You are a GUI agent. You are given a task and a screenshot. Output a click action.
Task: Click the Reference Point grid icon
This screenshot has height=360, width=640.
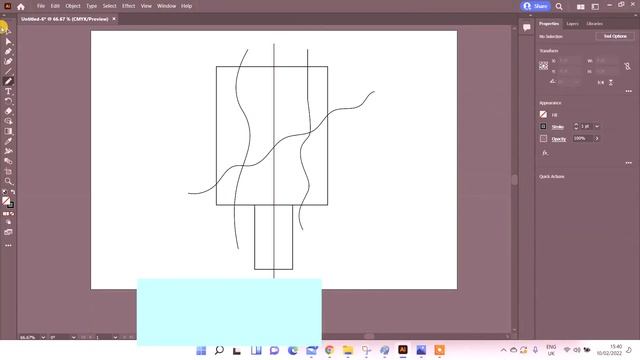(544, 66)
